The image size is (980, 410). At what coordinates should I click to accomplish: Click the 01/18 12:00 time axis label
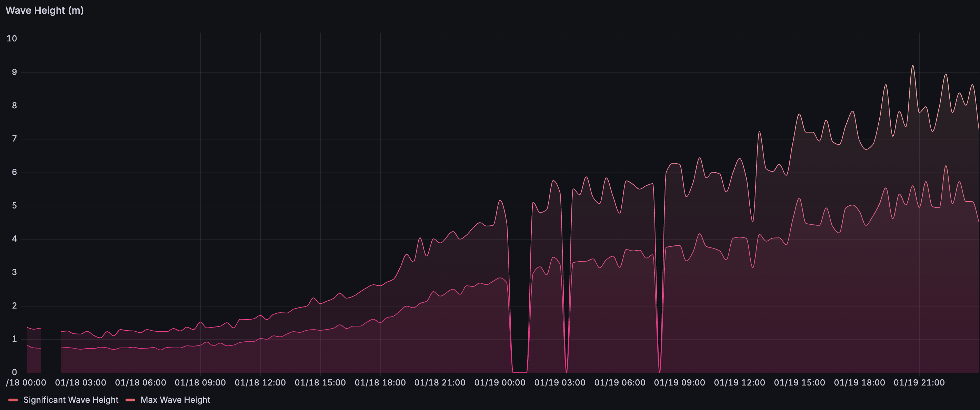[260, 383]
